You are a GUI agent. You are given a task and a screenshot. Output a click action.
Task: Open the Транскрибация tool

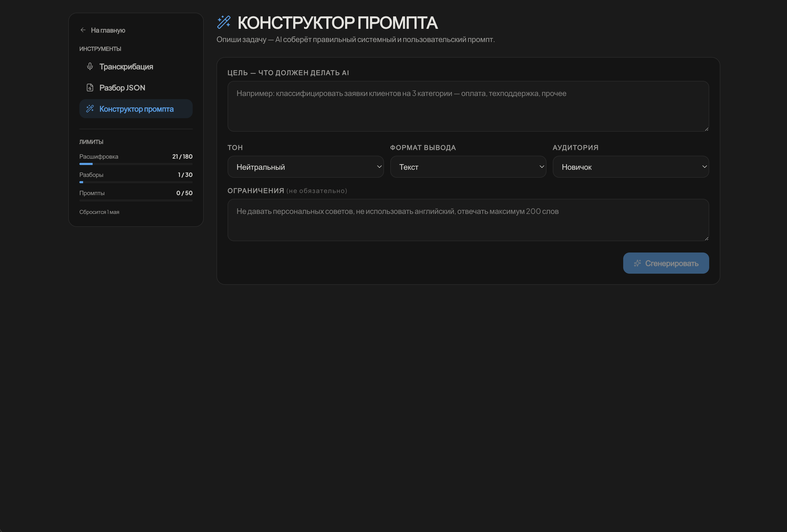pos(126,67)
